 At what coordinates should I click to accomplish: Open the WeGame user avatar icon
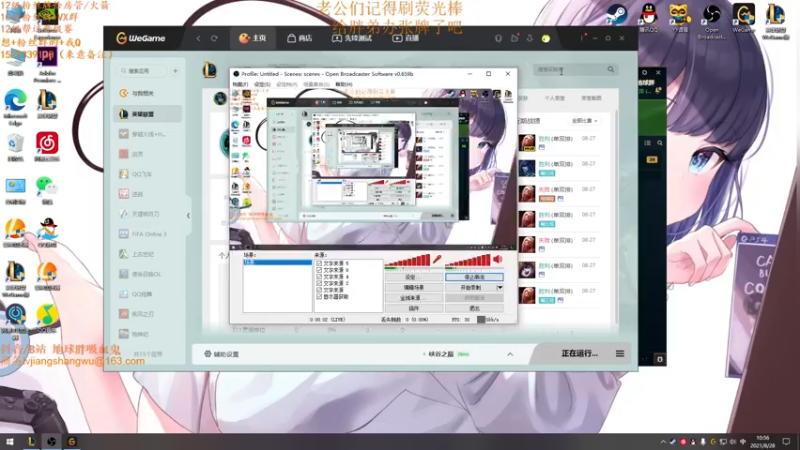pyautogui.click(x=546, y=38)
